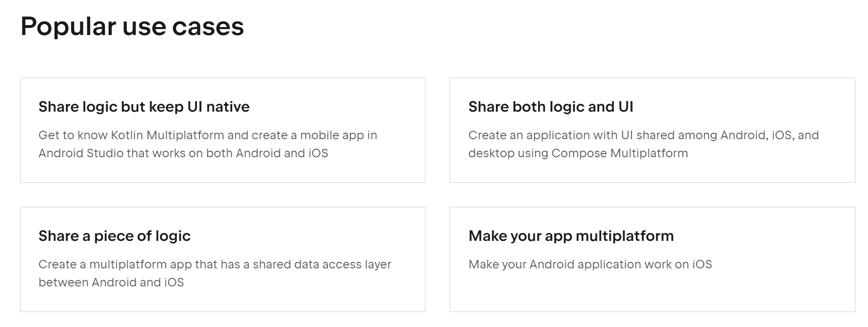
Task: Click the "Share both logic and UI" title
Action: pos(551,107)
